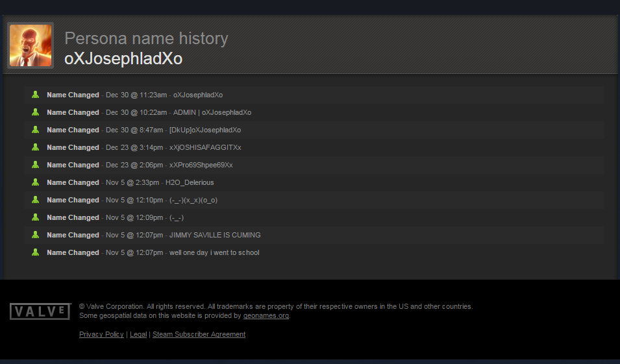
Task: Click the 'Nov 5 @ 12:09pm' timestamp
Action: (x=134, y=218)
